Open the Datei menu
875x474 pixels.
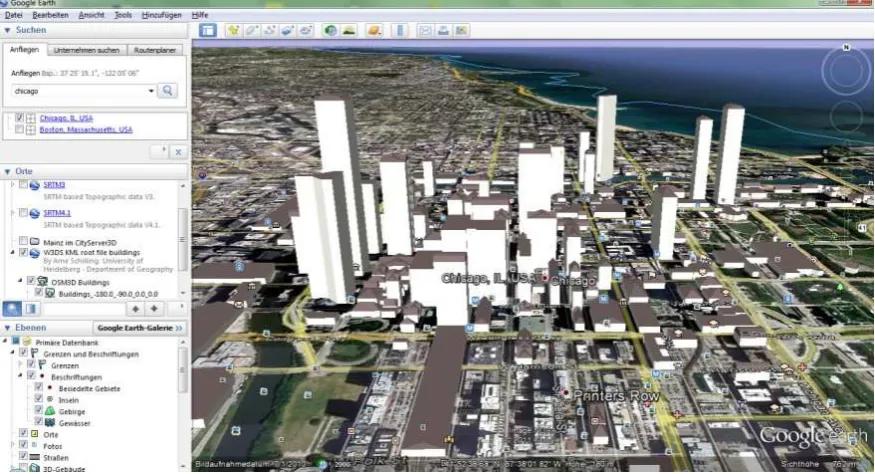point(14,15)
